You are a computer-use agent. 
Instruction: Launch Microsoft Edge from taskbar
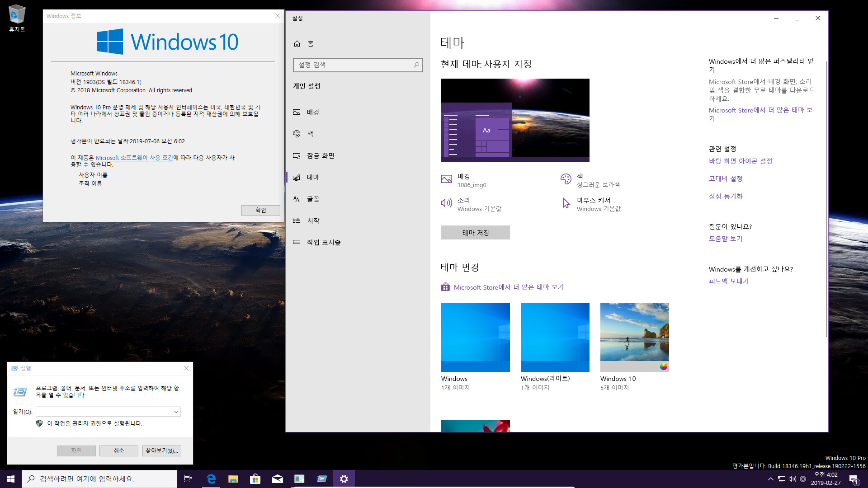click(211, 479)
